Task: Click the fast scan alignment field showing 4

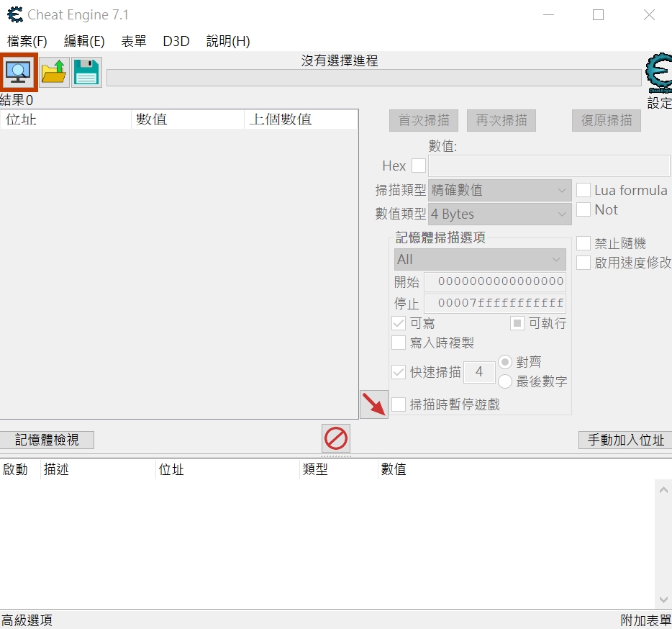Action: click(479, 372)
